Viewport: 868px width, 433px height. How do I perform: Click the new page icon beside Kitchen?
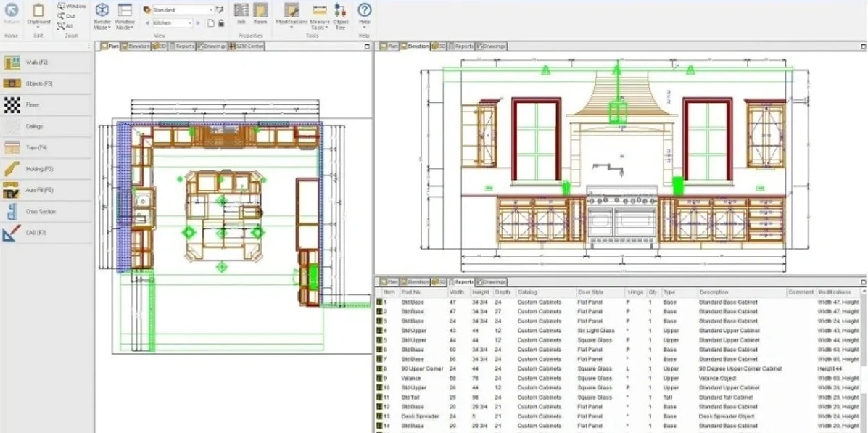(211, 23)
